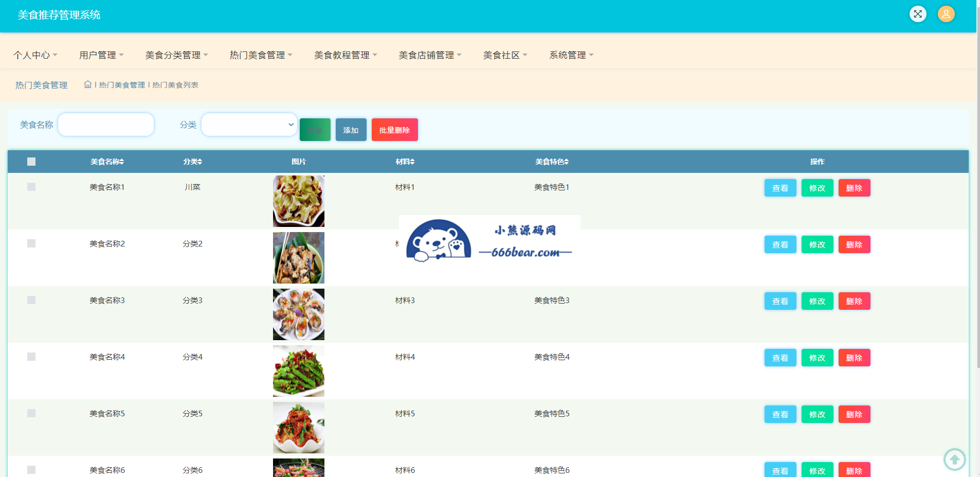Click the 添加 add button
Screen dimensions: 980x477
[351, 130]
